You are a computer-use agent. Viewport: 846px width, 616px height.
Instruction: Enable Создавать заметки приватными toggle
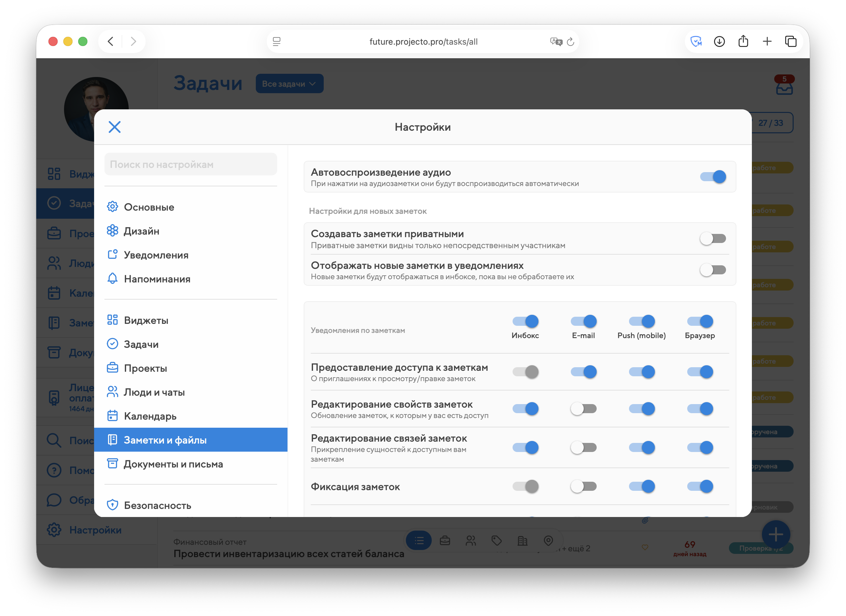[x=712, y=238]
